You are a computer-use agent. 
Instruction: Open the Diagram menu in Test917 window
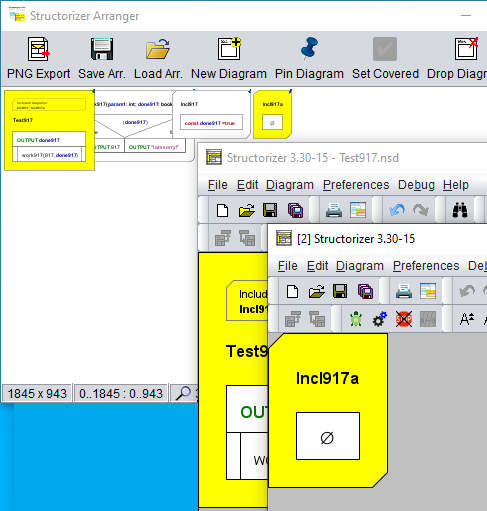[x=290, y=185]
